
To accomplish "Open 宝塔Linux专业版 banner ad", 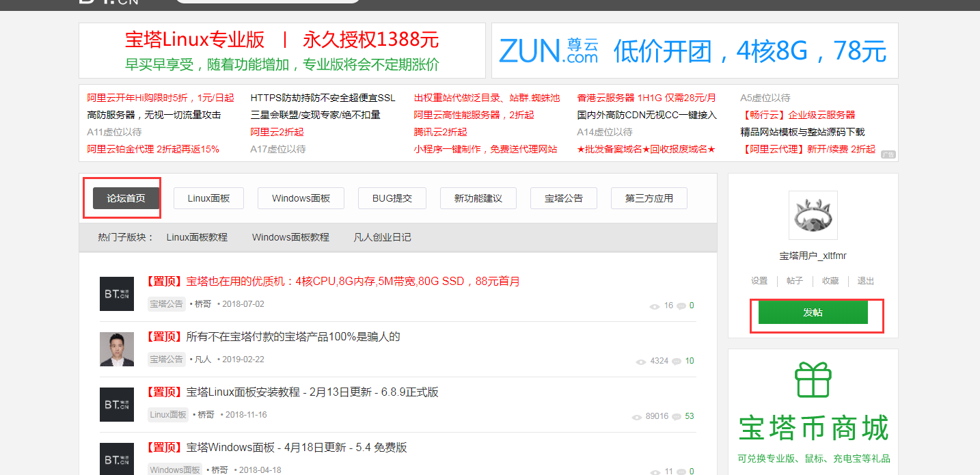I will [x=282, y=51].
